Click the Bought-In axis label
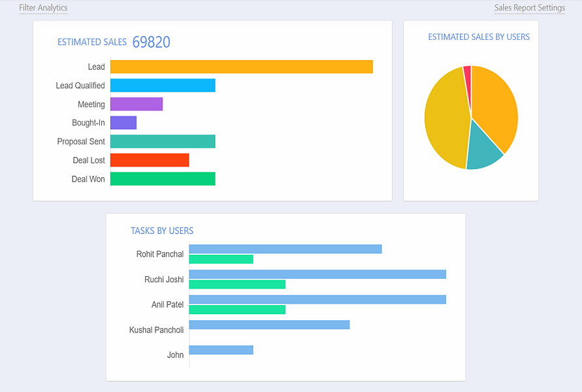582x392 pixels. (x=88, y=123)
